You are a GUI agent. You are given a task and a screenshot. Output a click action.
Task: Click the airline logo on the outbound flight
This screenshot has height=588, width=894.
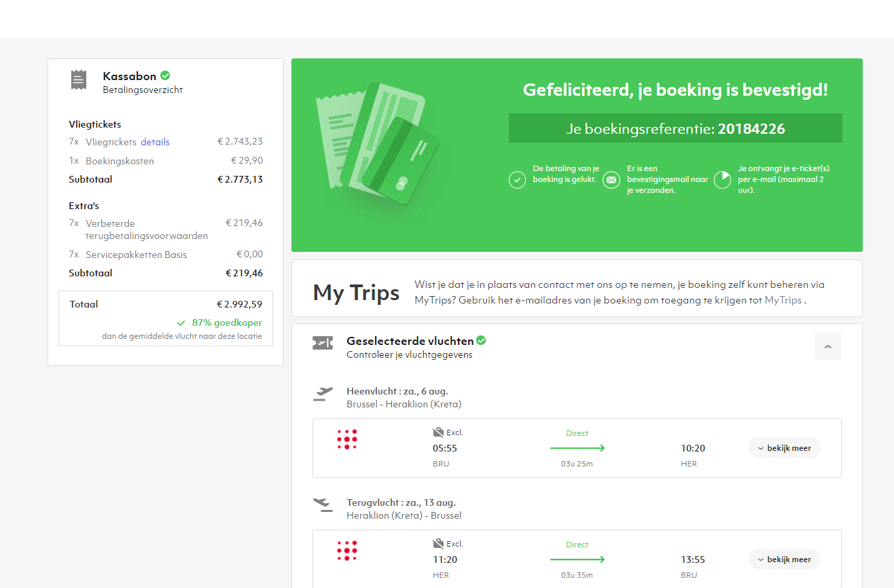347,439
